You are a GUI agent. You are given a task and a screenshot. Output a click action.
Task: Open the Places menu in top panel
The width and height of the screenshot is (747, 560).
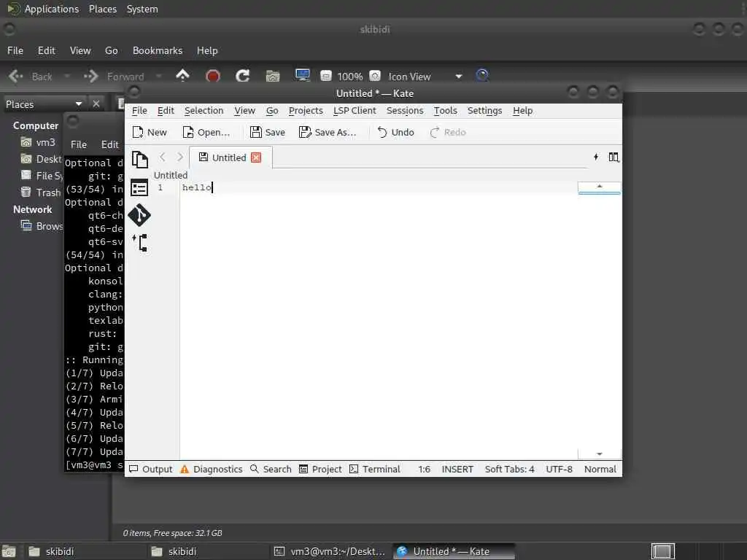point(102,9)
